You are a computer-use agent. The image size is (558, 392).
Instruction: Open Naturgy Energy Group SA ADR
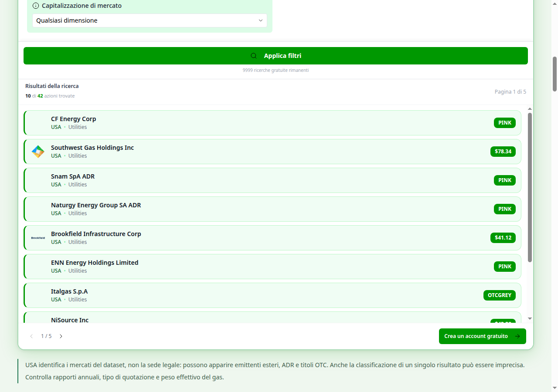coord(272,209)
